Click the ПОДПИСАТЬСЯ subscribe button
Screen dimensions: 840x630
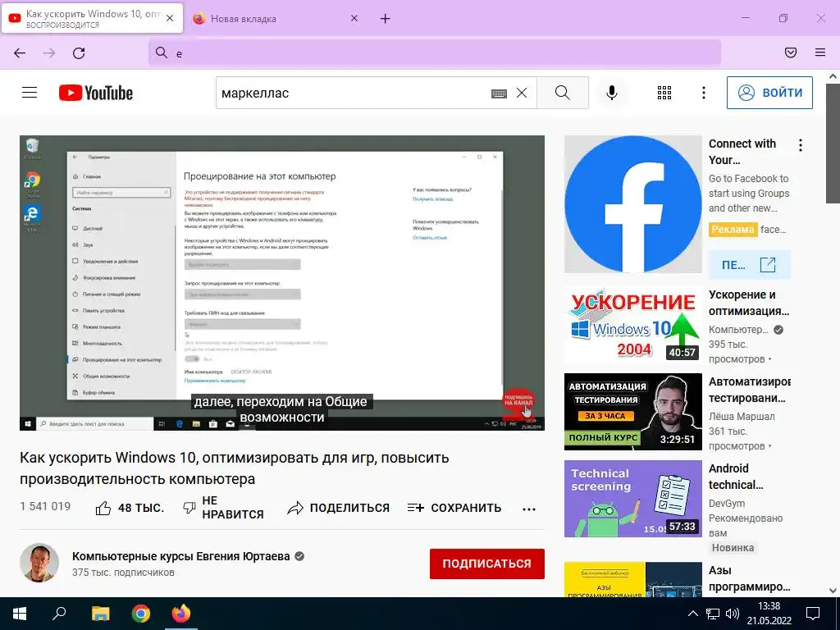487,564
